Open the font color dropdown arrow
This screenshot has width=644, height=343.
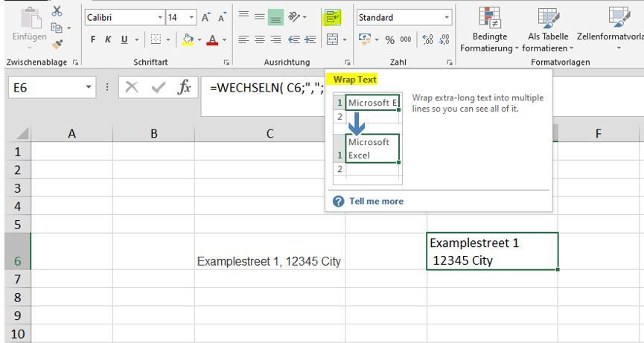(x=225, y=40)
